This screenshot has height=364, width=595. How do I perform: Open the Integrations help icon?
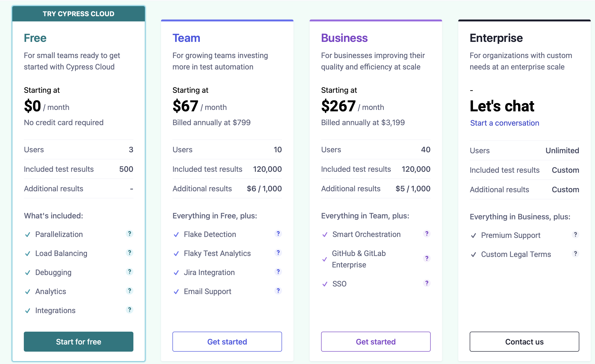point(129,310)
